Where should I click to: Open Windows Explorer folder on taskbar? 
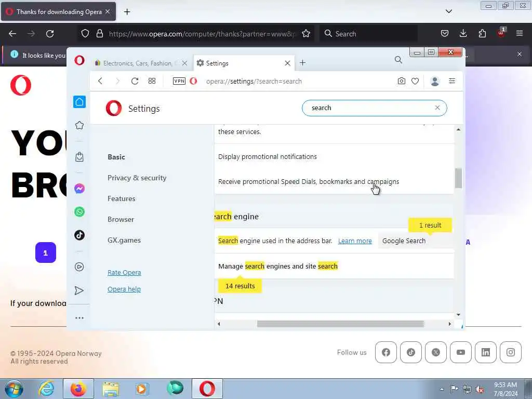tap(111, 389)
